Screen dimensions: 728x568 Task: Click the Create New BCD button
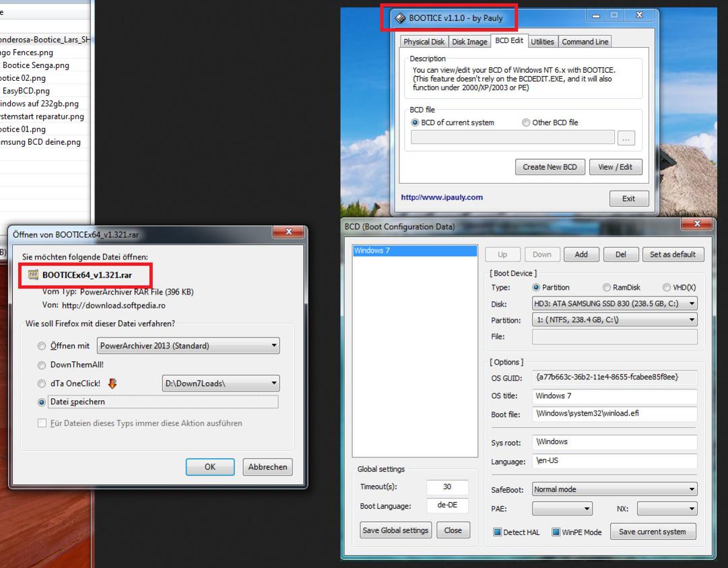click(x=550, y=166)
